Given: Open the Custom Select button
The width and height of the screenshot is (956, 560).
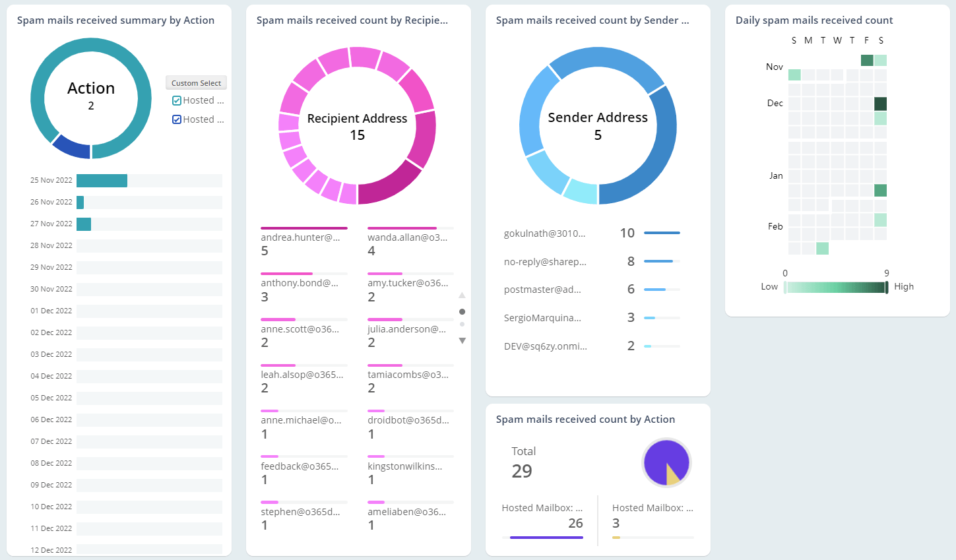Looking at the screenshot, I should (x=196, y=82).
